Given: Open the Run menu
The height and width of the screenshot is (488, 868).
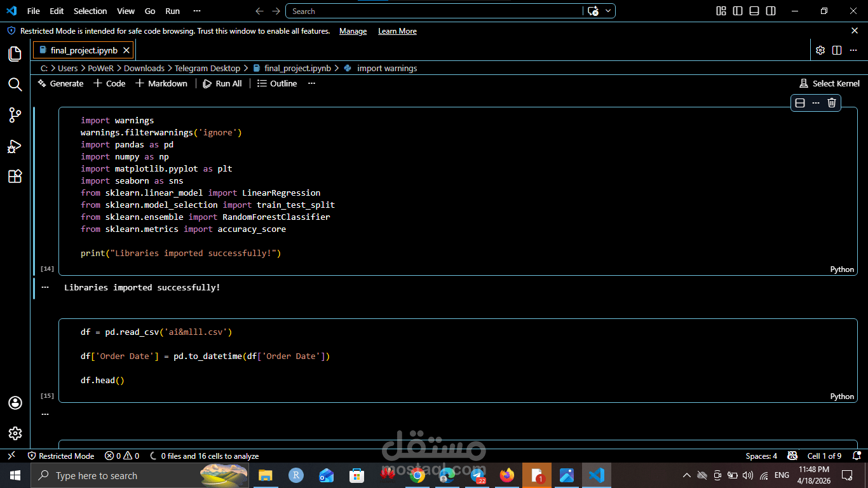Looking at the screenshot, I should [x=172, y=11].
